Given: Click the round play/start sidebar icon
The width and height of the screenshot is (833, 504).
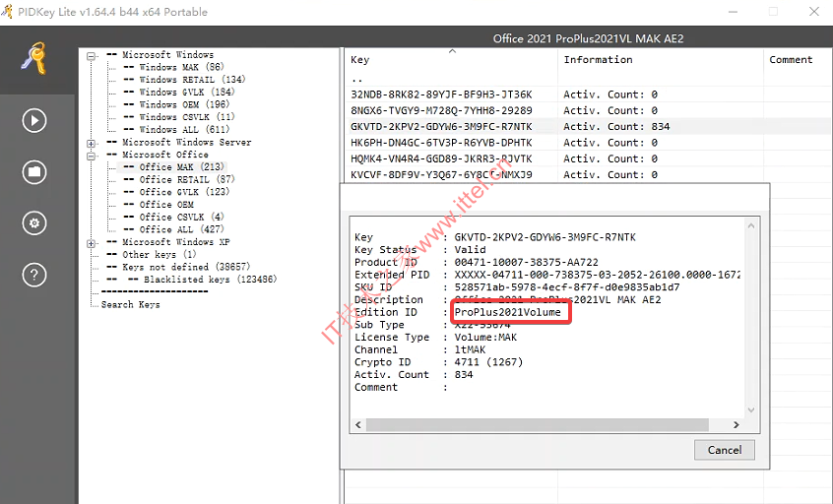Looking at the screenshot, I should [34, 120].
